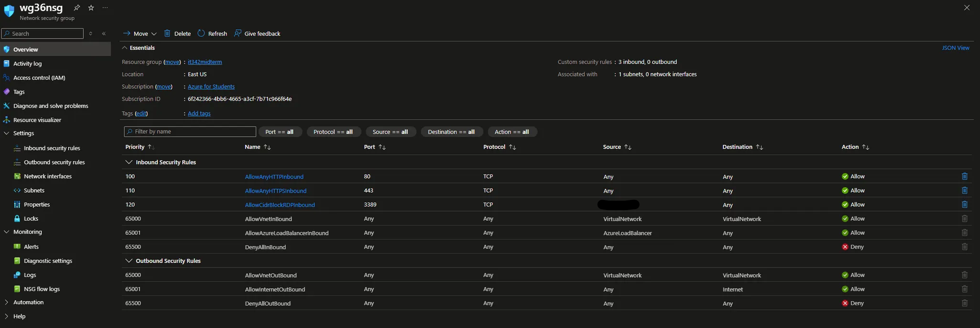Image resolution: width=980 pixels, height=328 pixels.
Task: Click Delete in the top toolbar
Action: [177, 34]
